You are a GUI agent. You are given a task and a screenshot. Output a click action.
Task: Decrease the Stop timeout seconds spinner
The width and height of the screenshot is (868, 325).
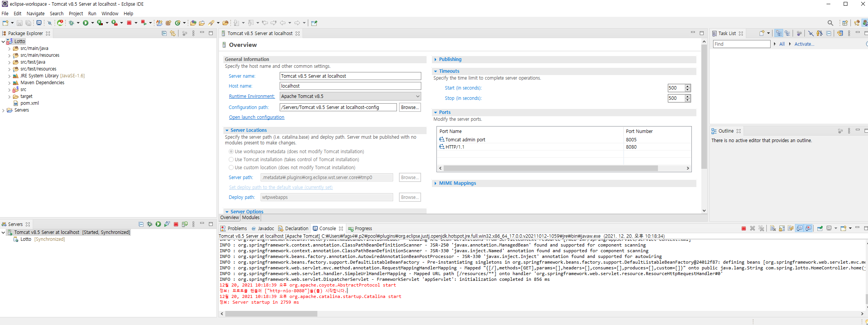[x=688, y=100]
